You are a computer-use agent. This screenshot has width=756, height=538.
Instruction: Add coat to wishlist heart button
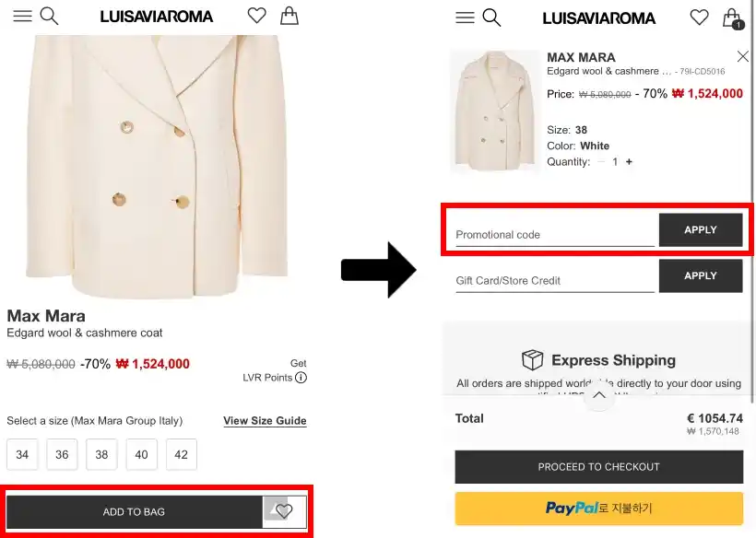coord(284,511)
